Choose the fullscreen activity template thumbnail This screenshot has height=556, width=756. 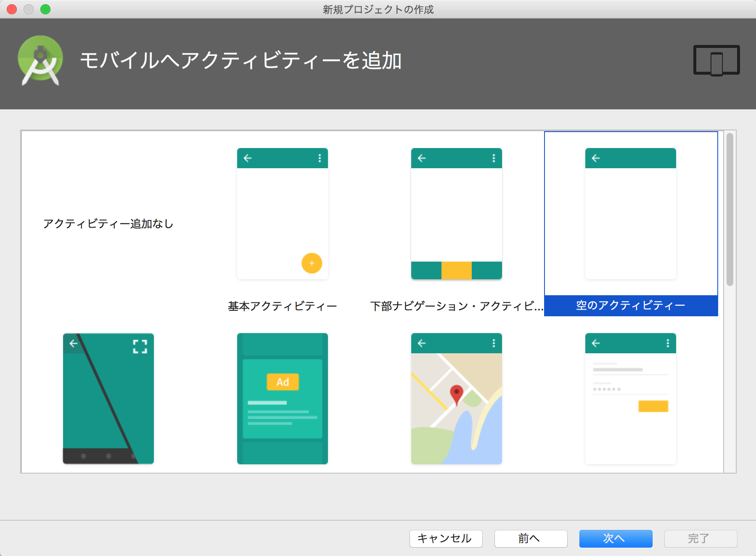(108, 399)
